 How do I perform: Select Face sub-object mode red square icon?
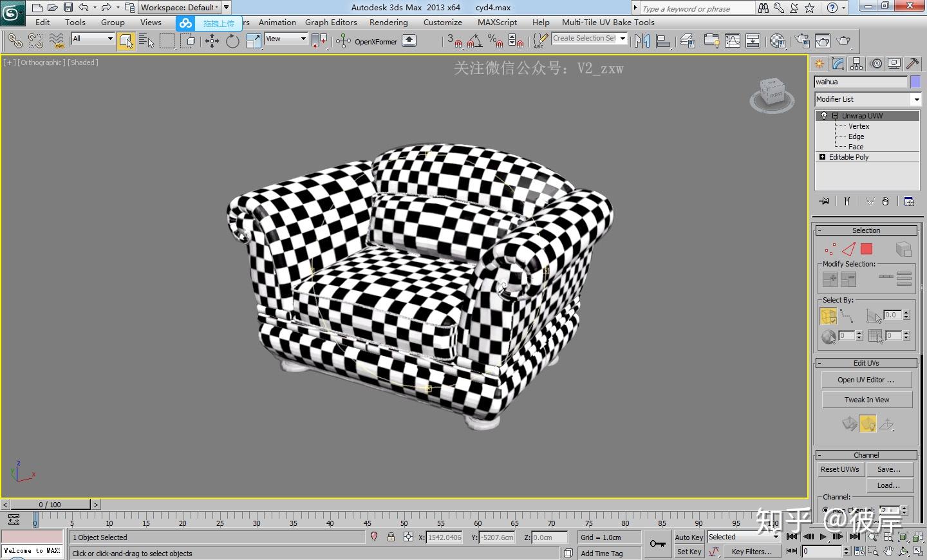click(866, 249)
